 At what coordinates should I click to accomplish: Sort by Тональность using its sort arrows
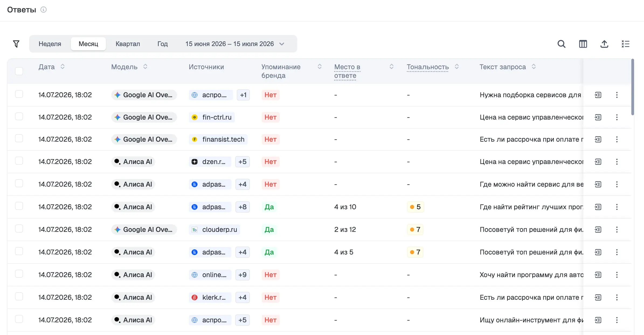pyautogui.click(x=457, y=67)
